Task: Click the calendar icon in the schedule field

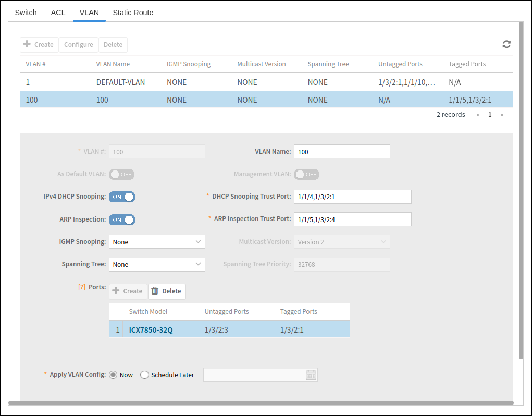Action: coord(311,375)
